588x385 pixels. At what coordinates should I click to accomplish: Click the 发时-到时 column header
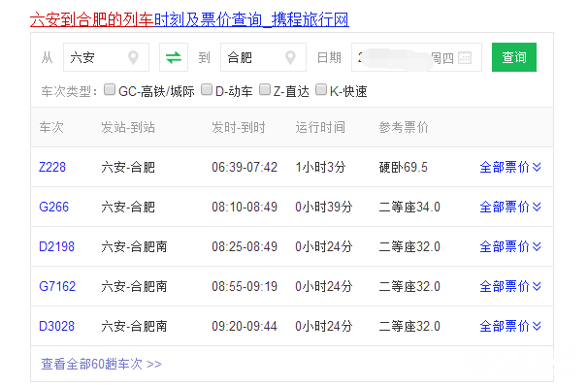tap(239, 127)
